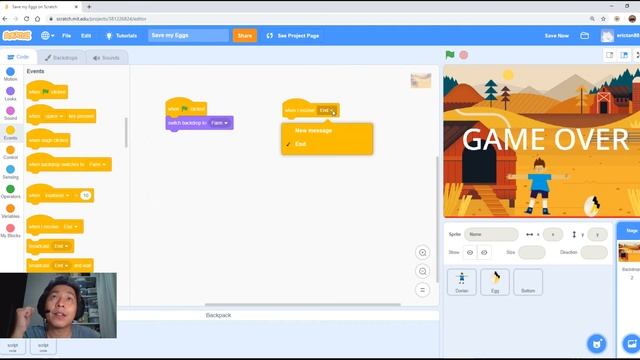
Task: Click the Choose a Sprite button
Action: [596, 344]
